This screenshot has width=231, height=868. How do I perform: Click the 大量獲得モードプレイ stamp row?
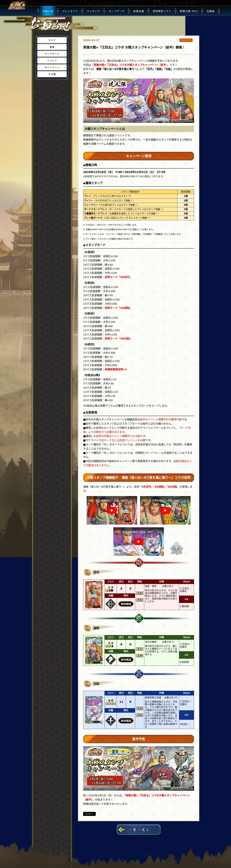(139, 214)
